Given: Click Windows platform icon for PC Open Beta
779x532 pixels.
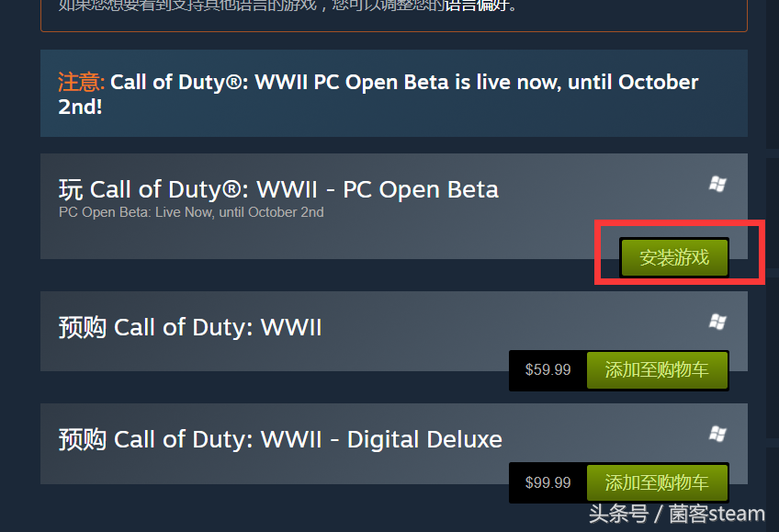Looking at the screenshot, I should (717, 185).
